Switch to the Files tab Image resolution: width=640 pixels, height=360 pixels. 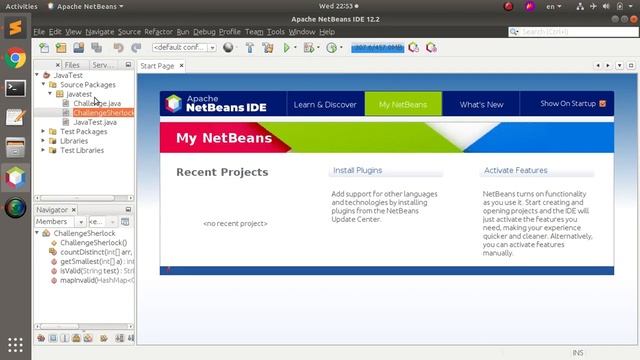(x=72, y=65)
